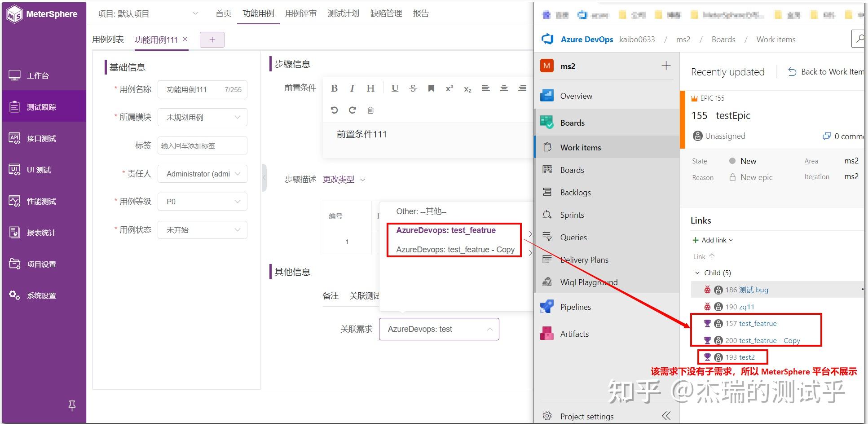Click undo icon in the precondition editor
This screenshot has height=427, width=868.
tap(334, 110)
